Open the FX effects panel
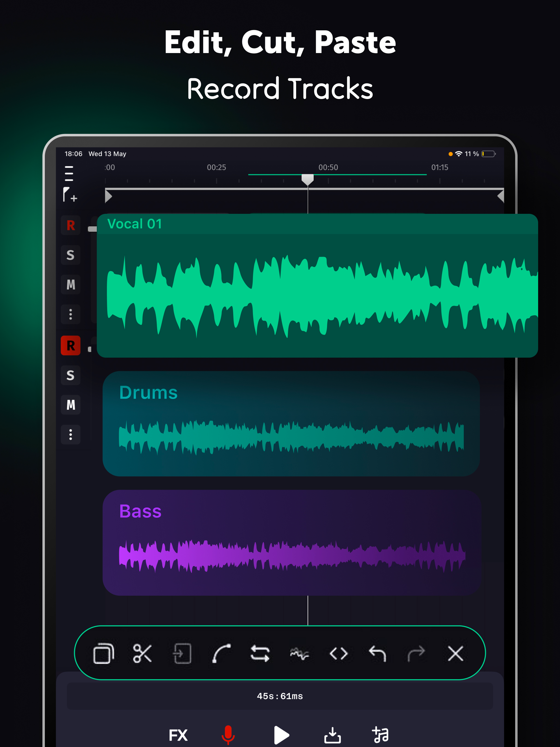 tap(178, 735)
